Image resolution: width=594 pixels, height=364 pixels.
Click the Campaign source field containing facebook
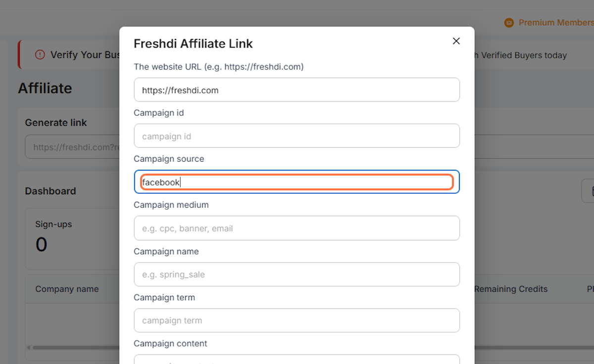click(x=297, y=182)
